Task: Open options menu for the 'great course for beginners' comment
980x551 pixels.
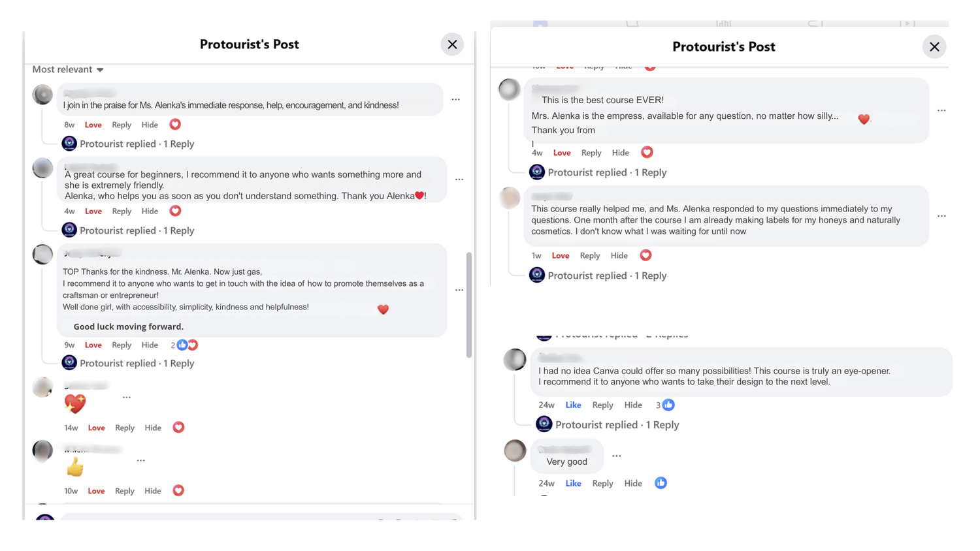Action: tap(459, 180)
